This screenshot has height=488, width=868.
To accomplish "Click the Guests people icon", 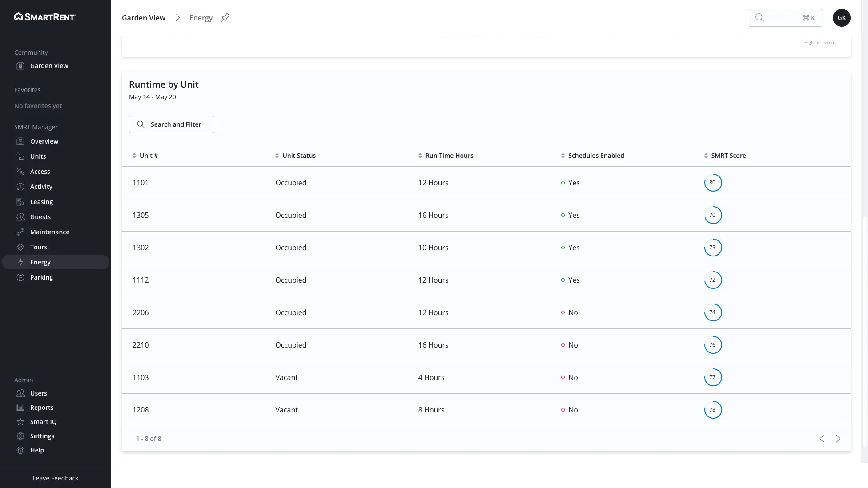I will [x=20, y=217].
